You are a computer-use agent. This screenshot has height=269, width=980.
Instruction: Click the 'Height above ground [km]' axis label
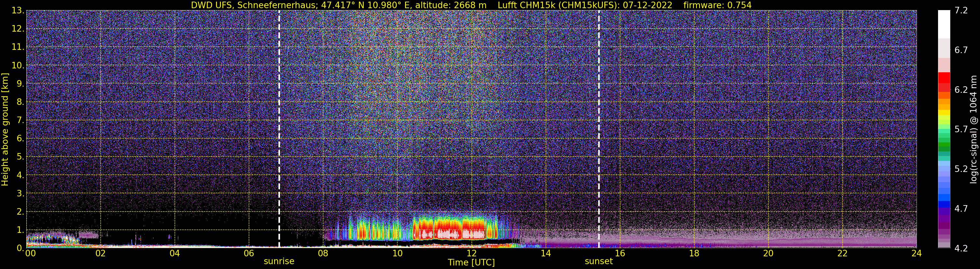[x=5, y=130]
